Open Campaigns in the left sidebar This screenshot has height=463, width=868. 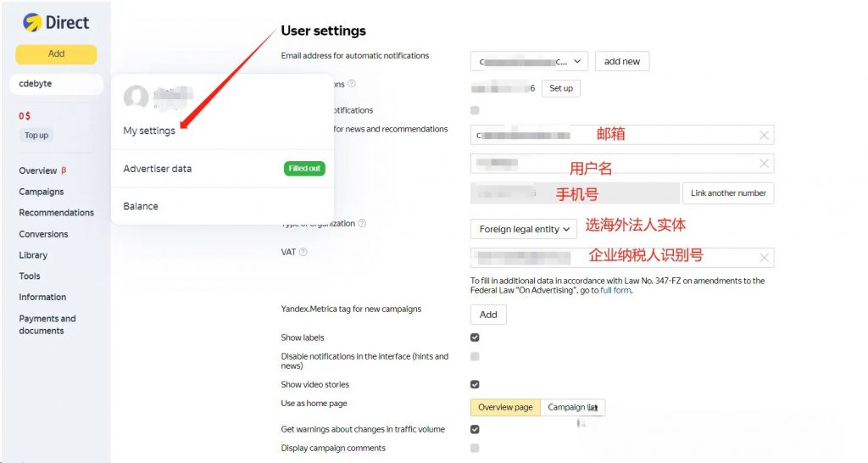(x=41, y=192)
